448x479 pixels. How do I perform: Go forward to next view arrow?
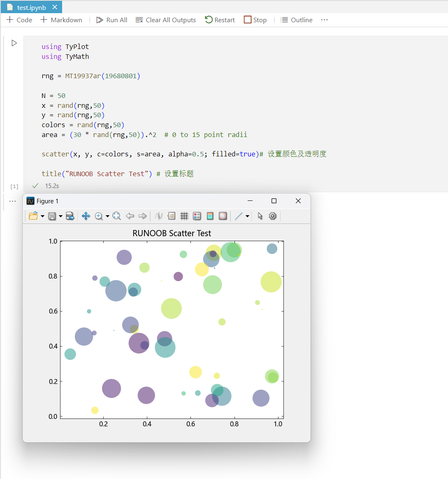(142, 216)
